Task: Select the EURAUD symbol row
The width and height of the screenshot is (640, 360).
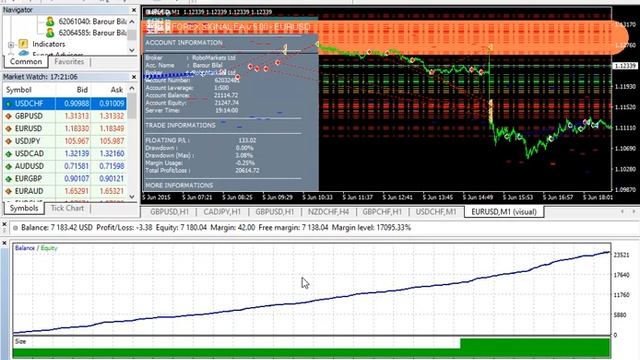Action: pos(64,191)
